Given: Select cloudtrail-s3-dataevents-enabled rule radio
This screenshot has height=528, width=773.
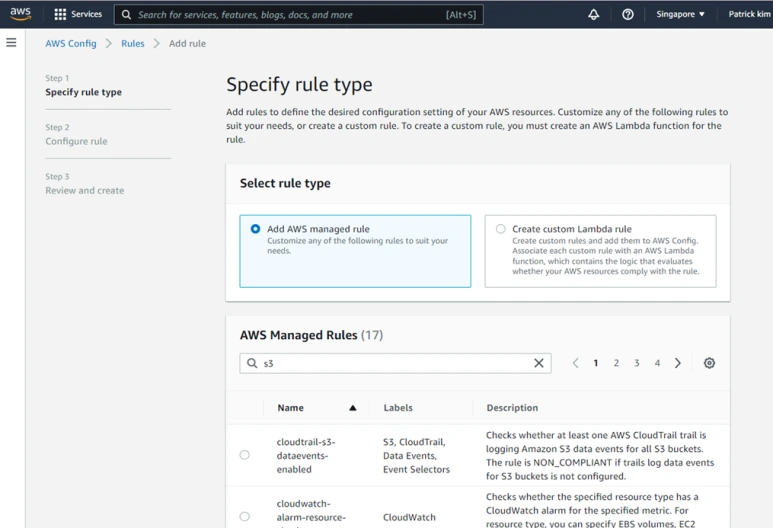Looking at the screenshot, I should 245,455.
